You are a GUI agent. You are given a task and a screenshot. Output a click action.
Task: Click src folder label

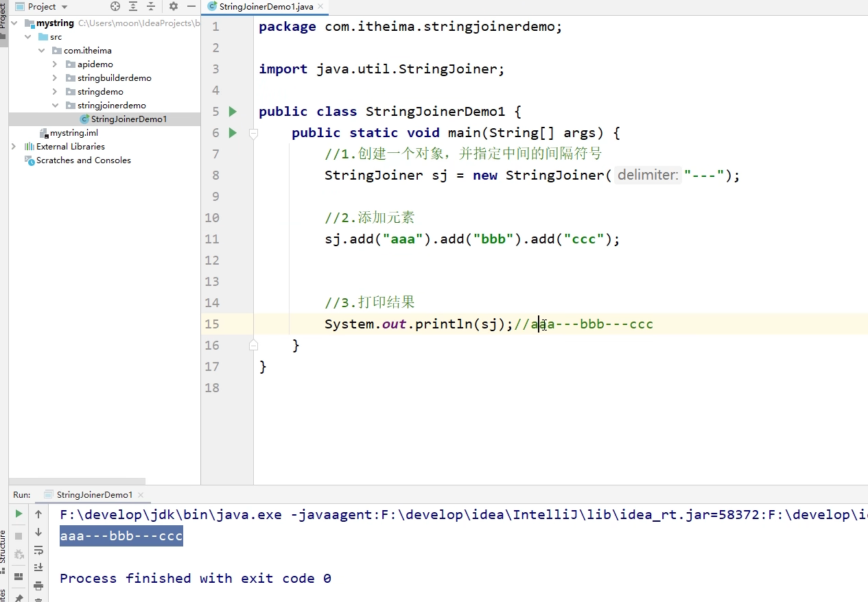pyautogui.click(x=56, y=37)
